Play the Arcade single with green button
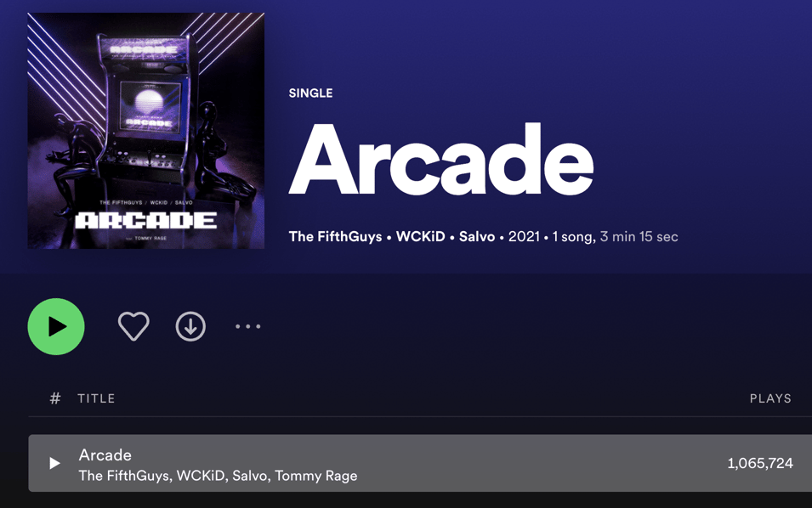Viewport: 812px width, 508px height. (x=56, y=326)
